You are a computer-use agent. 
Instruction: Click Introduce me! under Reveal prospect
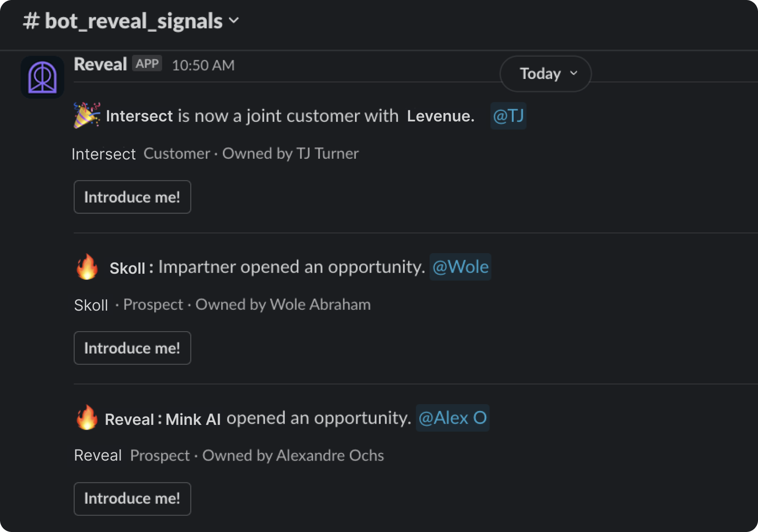tap(132, 499)
